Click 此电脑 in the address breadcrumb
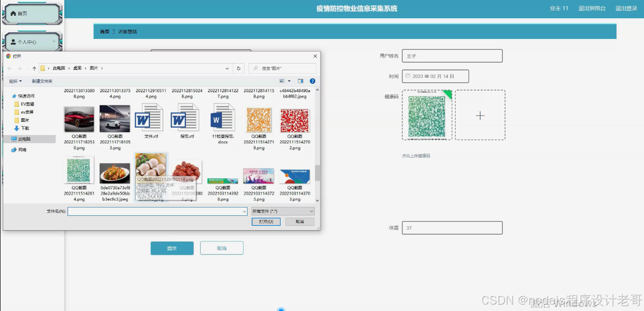This screenshot has width=644, height=311. tap(59, 69)
